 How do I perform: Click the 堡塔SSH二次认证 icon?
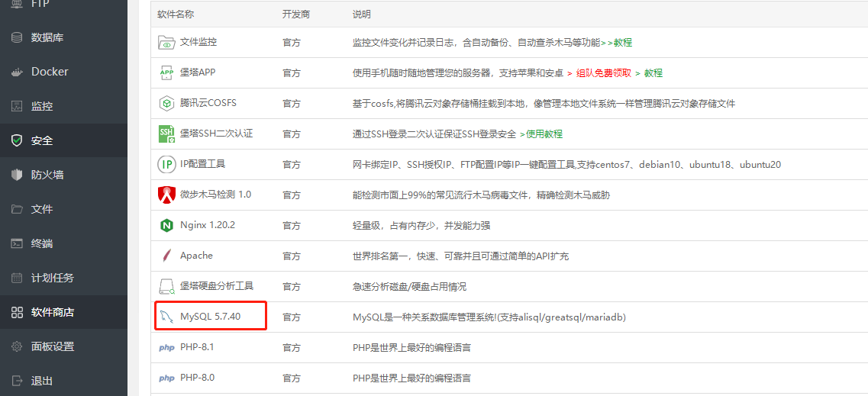click(166, 134)
